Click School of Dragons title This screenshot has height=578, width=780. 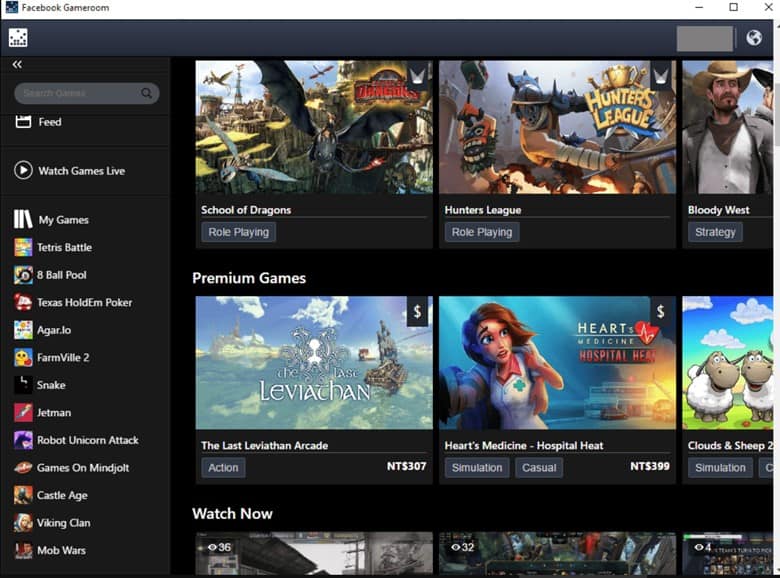[x=246, y=210]
